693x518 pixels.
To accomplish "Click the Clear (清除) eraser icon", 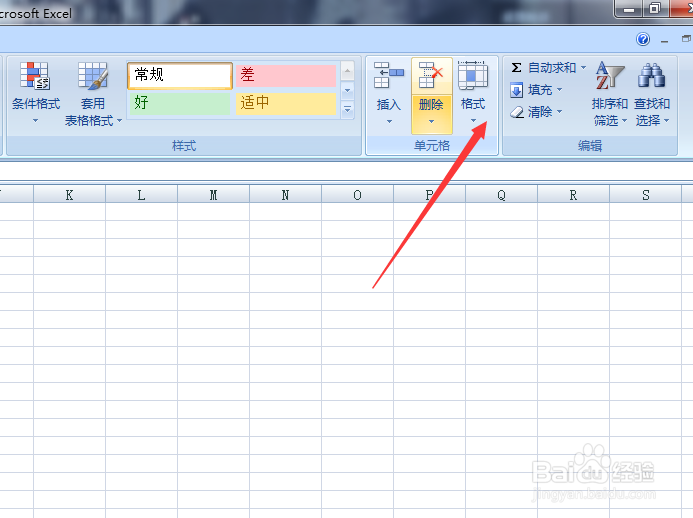I will [517, 112].
